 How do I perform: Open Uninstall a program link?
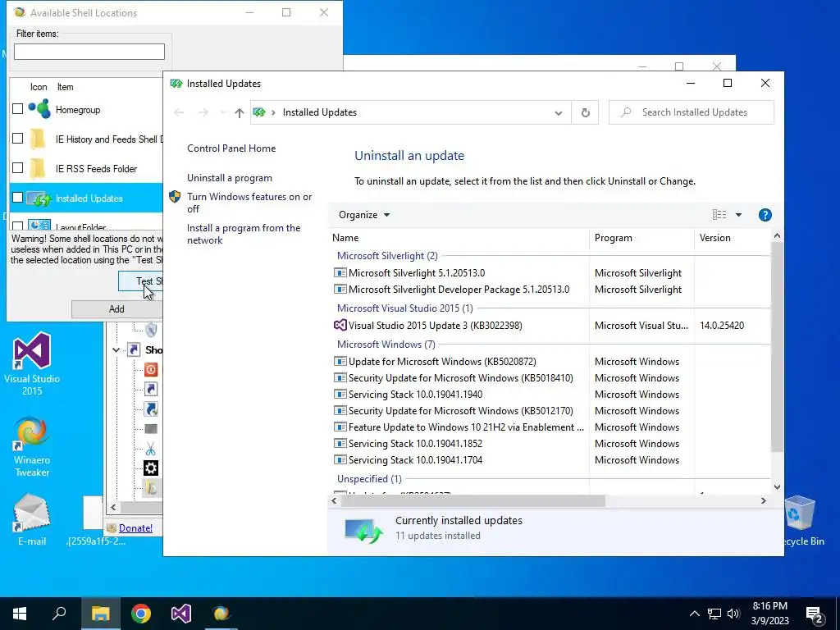tap(230, 178)
